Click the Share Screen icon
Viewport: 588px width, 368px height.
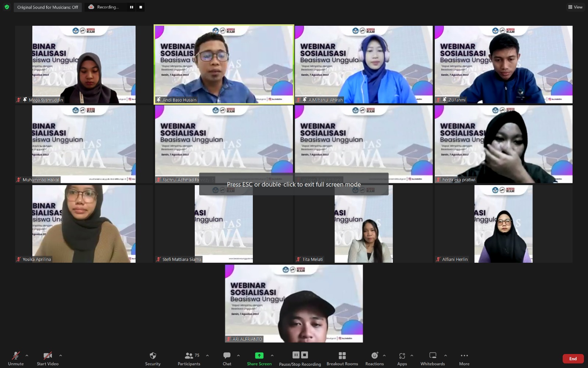(259, 355)
